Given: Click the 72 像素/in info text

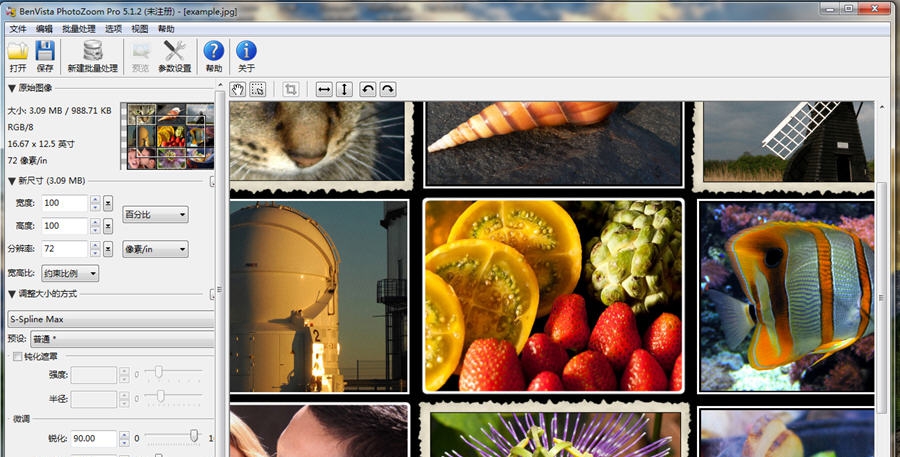Looking at the screenshot, I should pyautogui.click(x=28, y=160).
